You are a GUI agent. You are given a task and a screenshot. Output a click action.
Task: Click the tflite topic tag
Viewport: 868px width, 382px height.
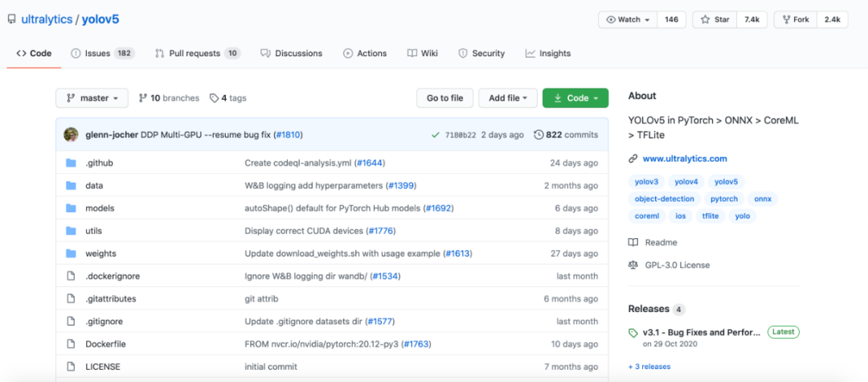pyautogui.click(x=710, y=216)
